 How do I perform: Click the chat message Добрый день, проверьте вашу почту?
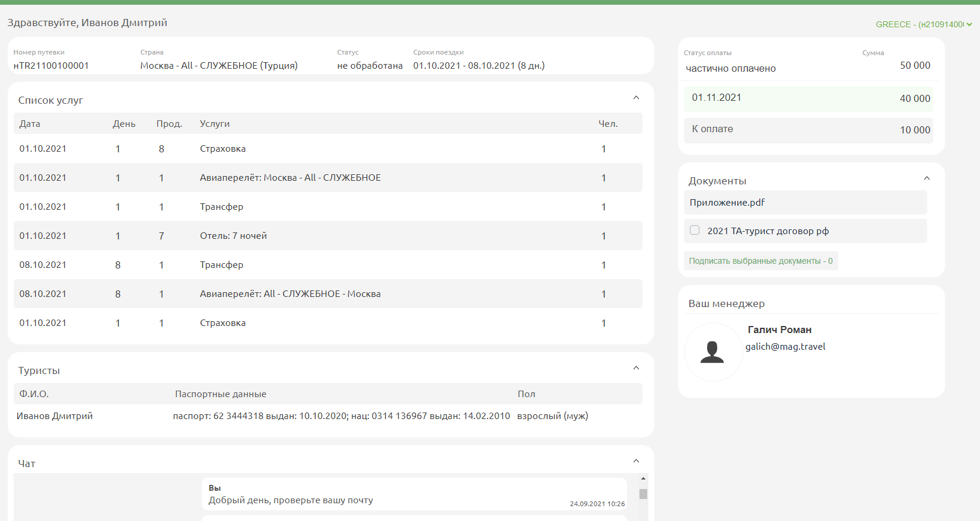click(x=291, y=500)
